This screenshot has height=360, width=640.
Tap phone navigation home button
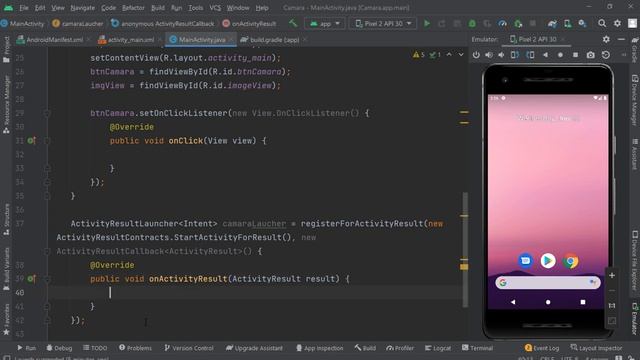pos(548,302)
